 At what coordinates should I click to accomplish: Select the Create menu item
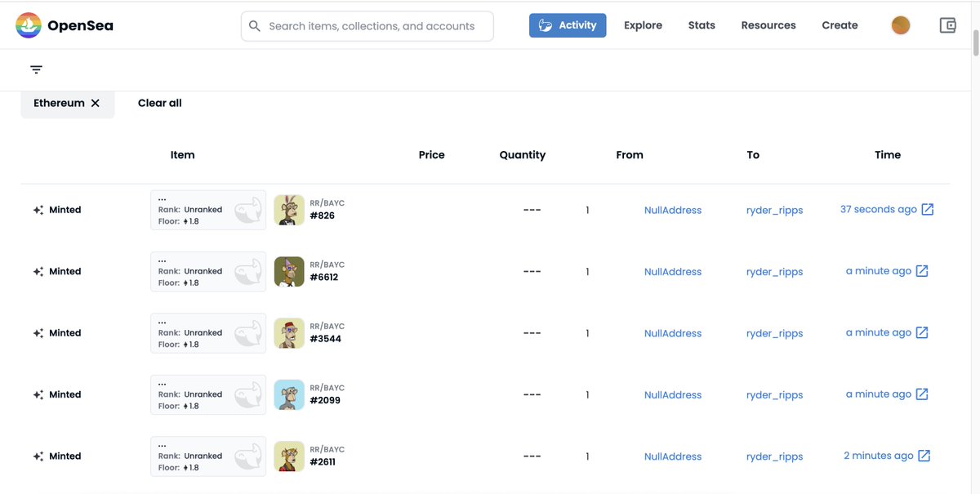[x=840, y=25]
